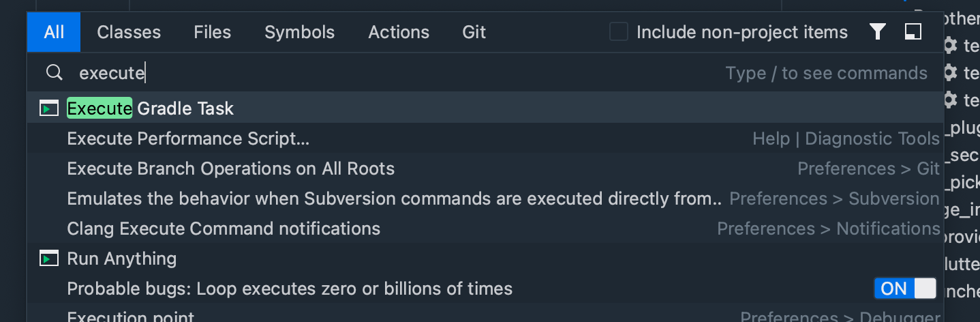The width and height of the screenshot is (980, 322).
Task: Enable Include non-project items checkbox
Action: [619, 32]
